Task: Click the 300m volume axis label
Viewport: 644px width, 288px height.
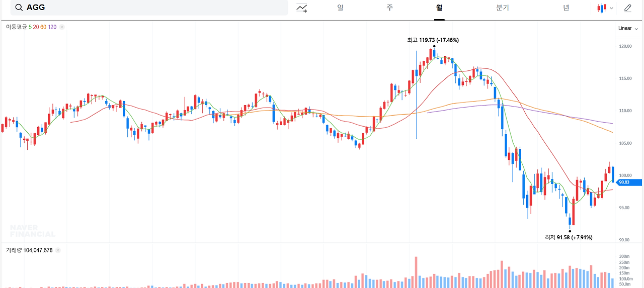Action: (624, 256)
